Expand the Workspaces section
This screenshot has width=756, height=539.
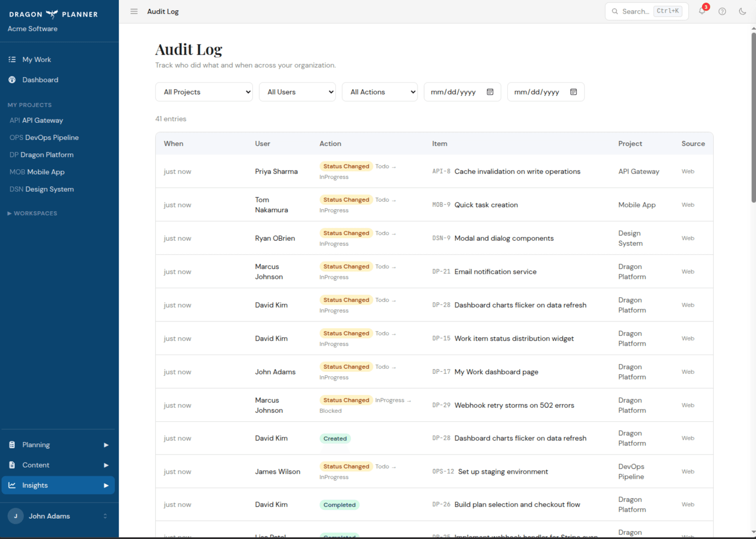[x=32, y=213]
